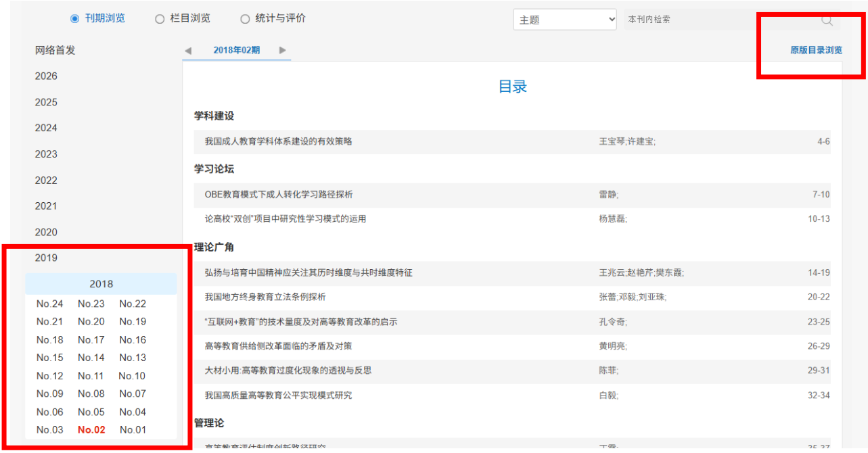Select issue No.01 of 2018
Image resolution: width=868 pixels, height=453 pixels.
pyautogui.click(x=133, y=430)
